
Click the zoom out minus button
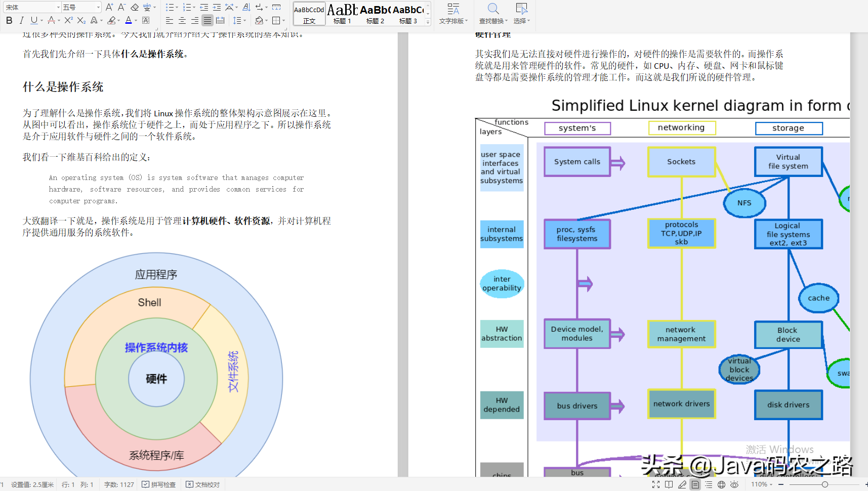(x=781, y=484)
